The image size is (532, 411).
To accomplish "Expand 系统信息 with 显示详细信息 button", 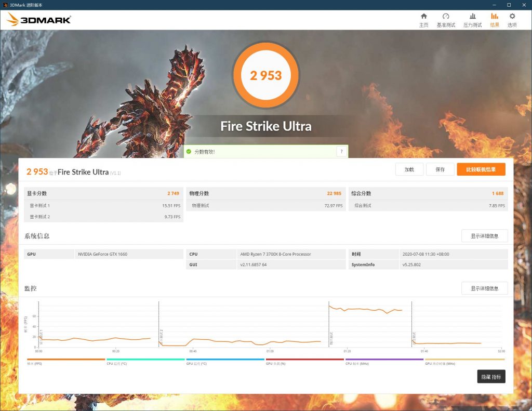I will point(485,236).
